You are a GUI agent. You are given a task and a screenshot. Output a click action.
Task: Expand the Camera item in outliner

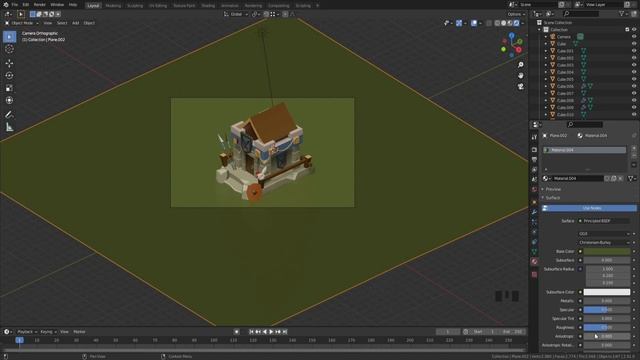click(546, 37)
